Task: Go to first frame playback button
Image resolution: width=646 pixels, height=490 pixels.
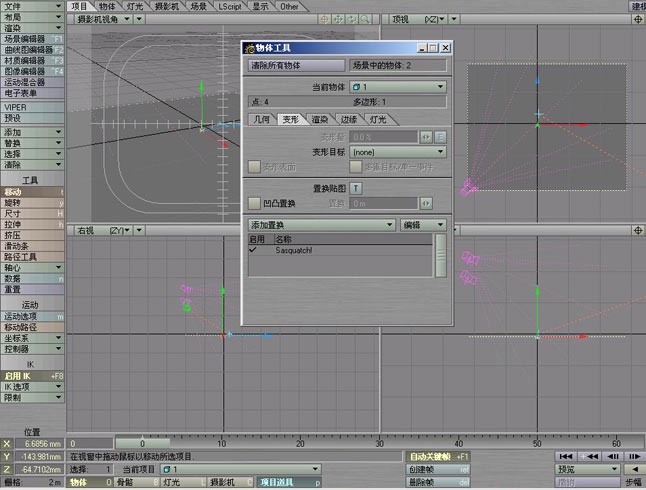Action: pyautogui.click(x=566, y=456)
